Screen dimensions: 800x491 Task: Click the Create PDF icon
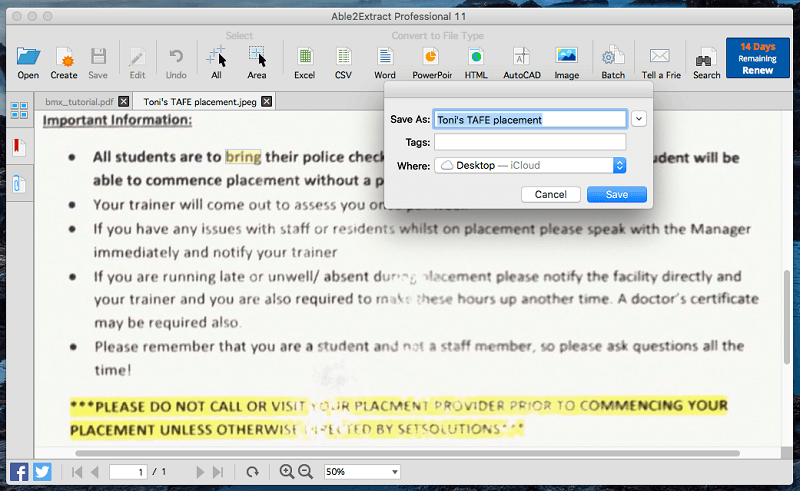click(x=64, y=63)
